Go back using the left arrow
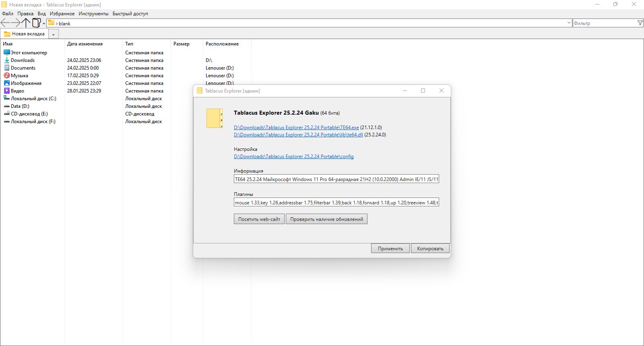644x346 pixels. click(5, 23)
